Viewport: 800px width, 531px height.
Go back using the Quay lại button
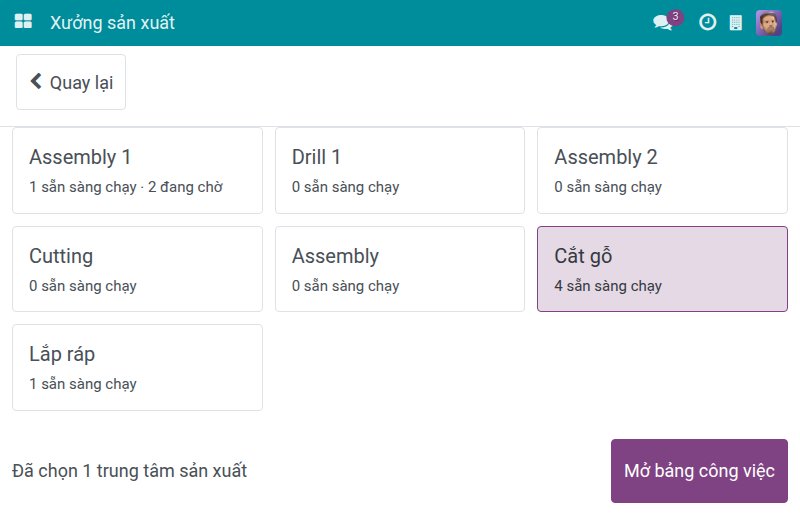click(x=71, y=82)
